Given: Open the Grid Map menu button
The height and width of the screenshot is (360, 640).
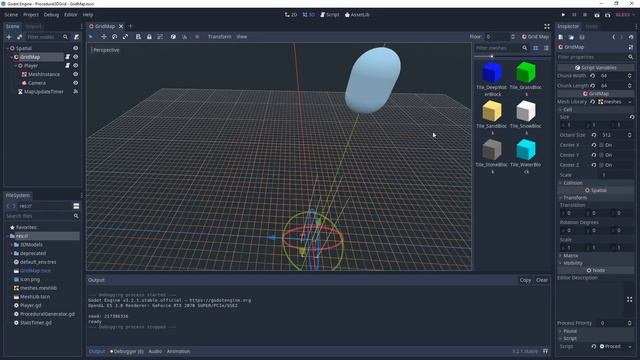Looking at the screenshot, I should [535, 37].
